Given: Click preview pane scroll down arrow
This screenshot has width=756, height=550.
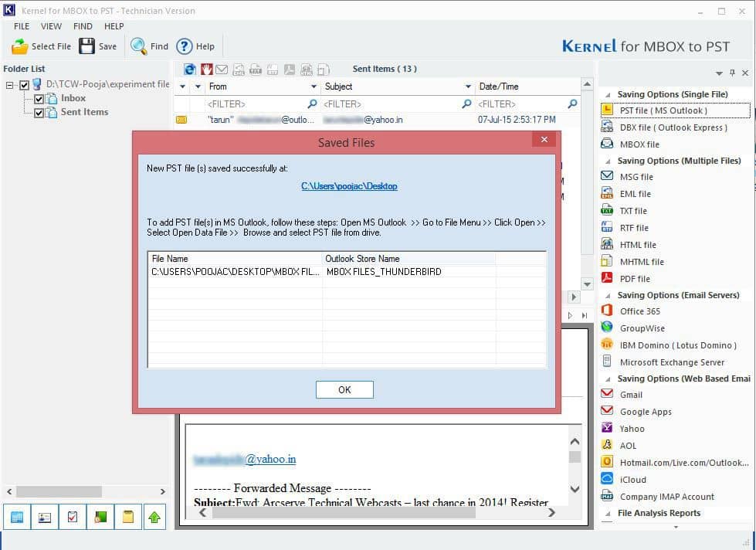Looking at the screenshot, I should [575, 489].
